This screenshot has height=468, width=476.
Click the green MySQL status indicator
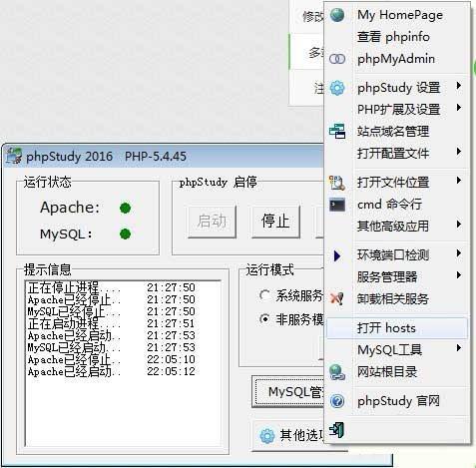pyautogui.click(x=125, y=234)
